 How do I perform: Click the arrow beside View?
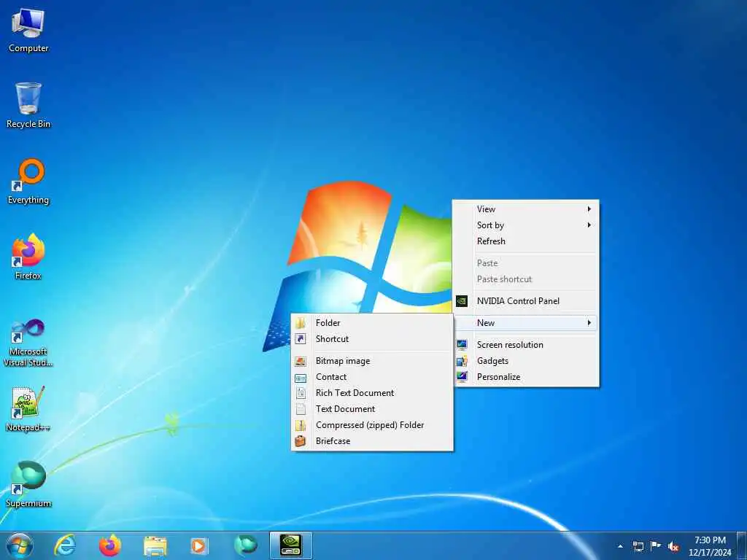pos(589,209)
